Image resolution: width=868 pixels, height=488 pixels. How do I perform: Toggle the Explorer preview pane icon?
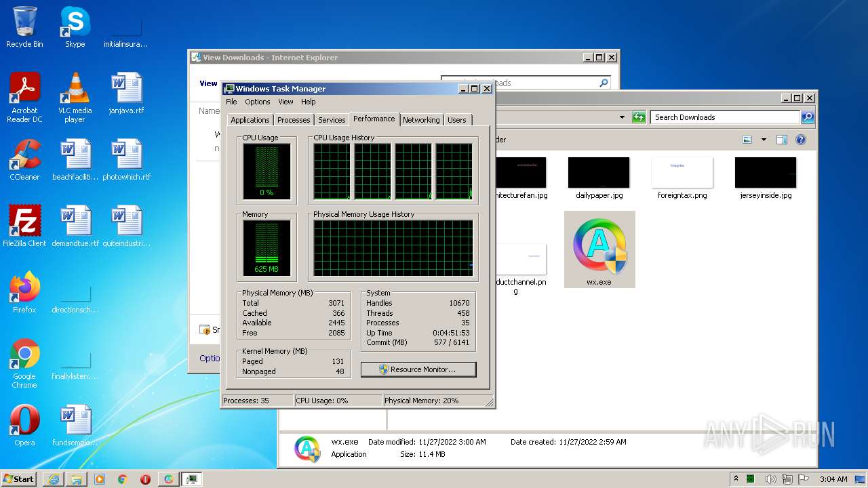click(782, 140)
